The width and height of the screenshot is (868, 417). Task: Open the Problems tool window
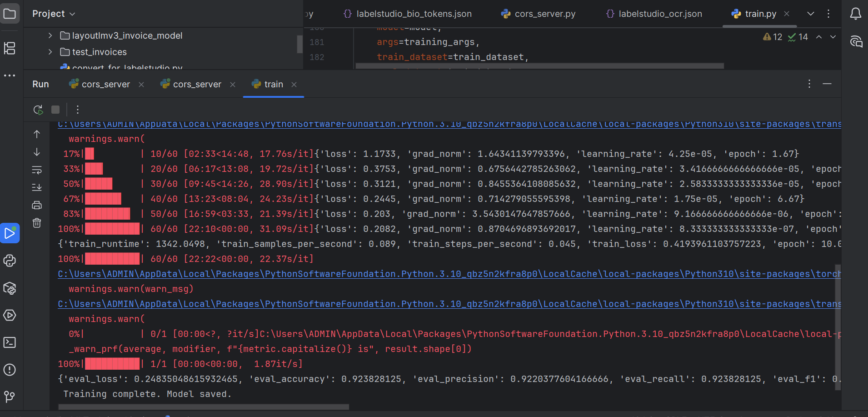(10, 370)
